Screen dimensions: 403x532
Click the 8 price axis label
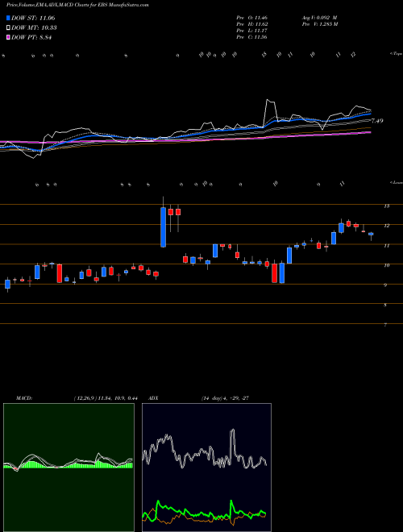[385, 305]
